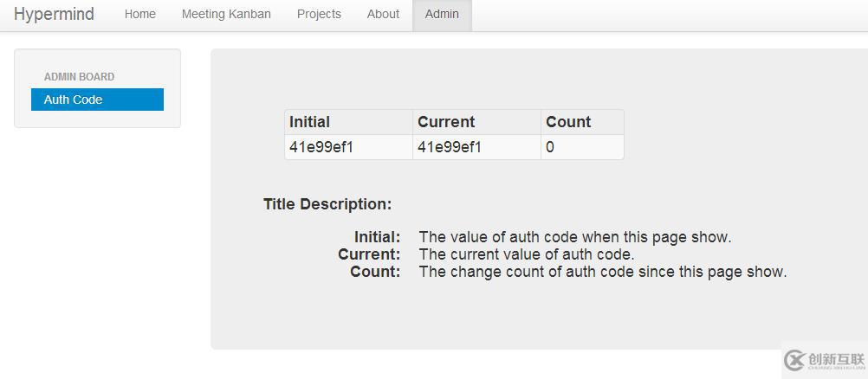Select the Admin navbar tab

[442, 14]
